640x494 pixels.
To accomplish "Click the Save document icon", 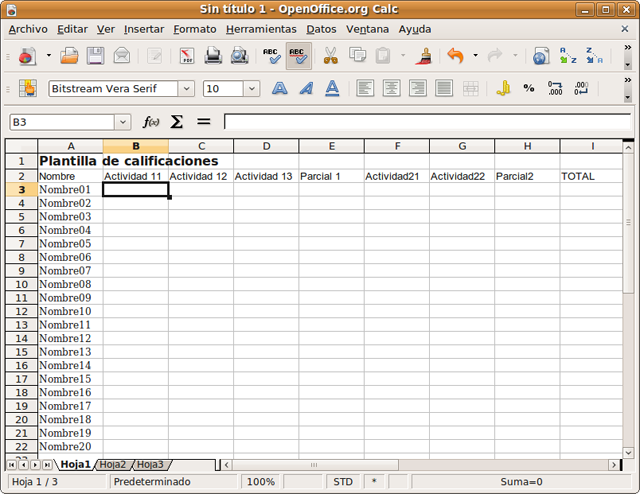I will pyautogui.click(x=96, y=56).
